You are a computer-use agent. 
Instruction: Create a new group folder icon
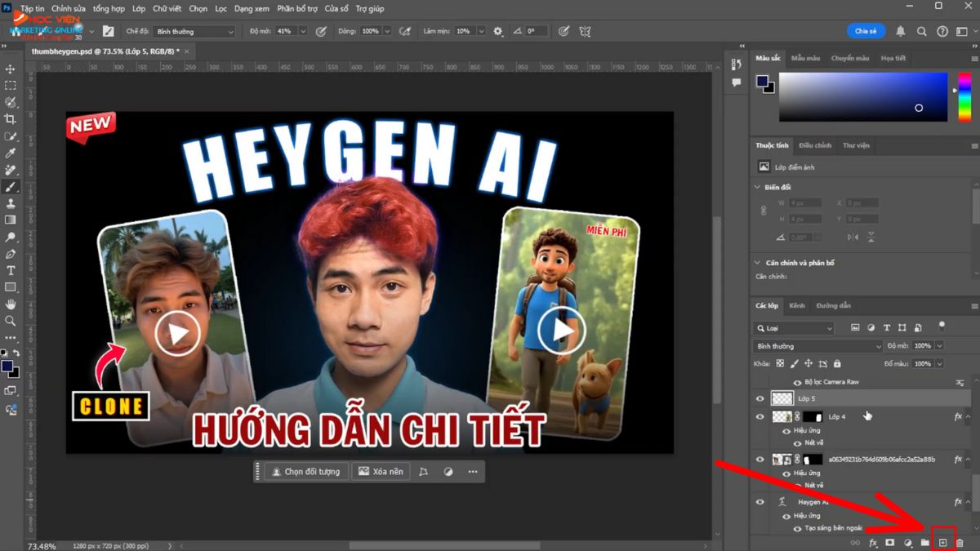pyautogui.click(x=924, y=542)
